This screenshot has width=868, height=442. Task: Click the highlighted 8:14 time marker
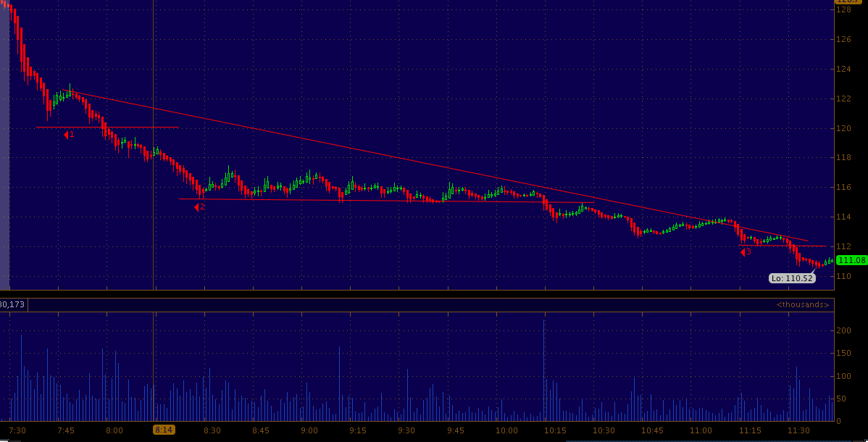(164, 430)
